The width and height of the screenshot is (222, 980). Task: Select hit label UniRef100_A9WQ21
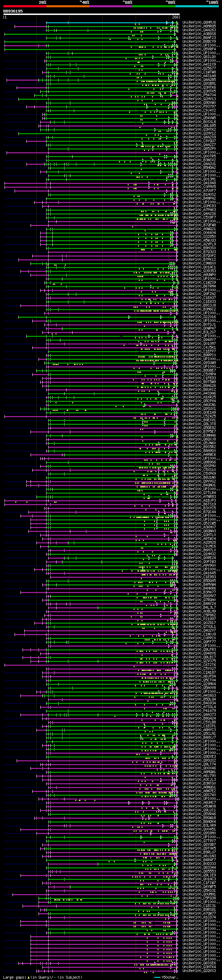tap(199, 229)
